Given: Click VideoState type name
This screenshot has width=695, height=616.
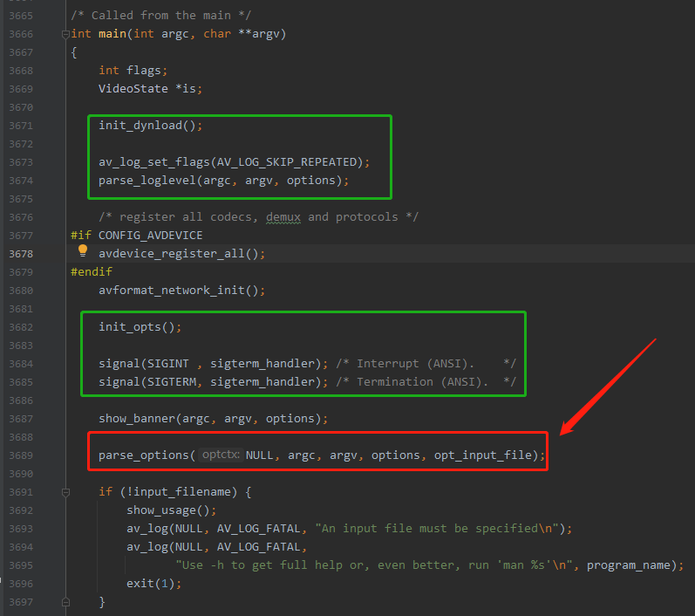Looking at the screenshot, I should [x=133, y=89].
